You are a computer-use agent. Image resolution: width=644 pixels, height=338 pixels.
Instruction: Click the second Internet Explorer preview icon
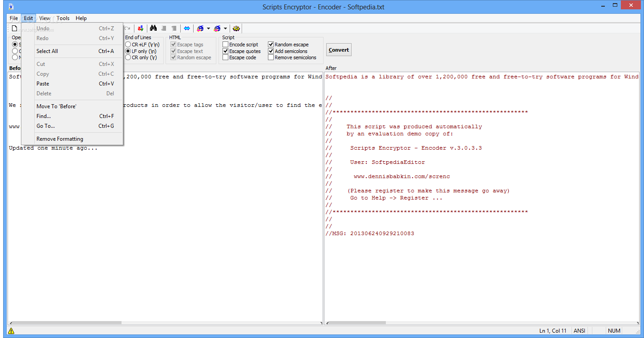(x=217, y=29)
